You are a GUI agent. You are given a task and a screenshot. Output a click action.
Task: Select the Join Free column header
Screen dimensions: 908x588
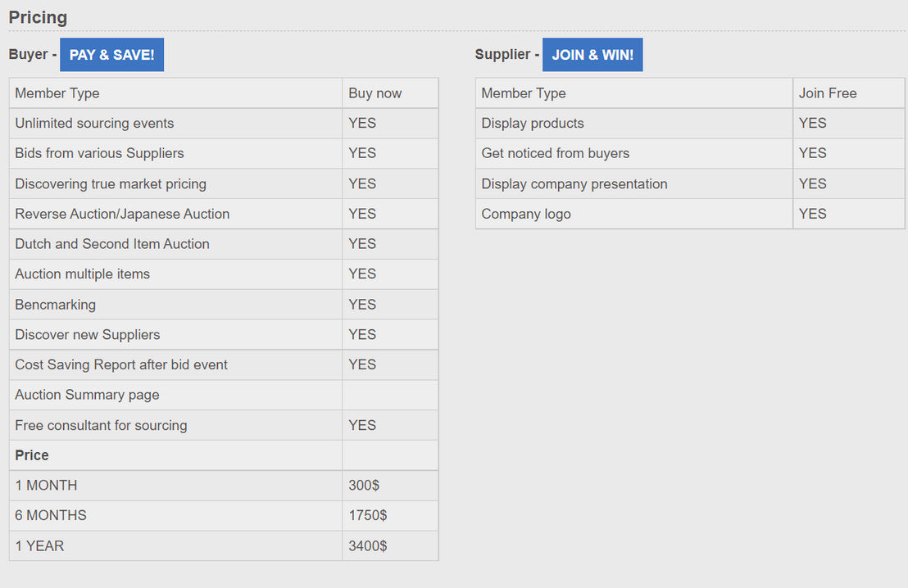pyautogui.click(x=848, y=93)
